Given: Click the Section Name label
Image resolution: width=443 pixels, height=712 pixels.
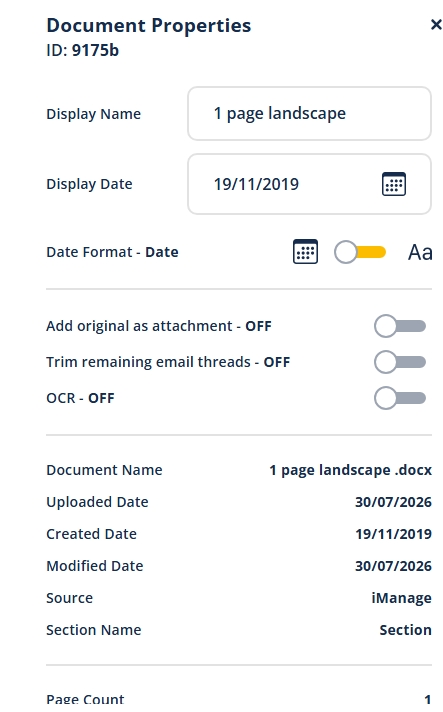Looking at the screenshot, I should [94, 630].
